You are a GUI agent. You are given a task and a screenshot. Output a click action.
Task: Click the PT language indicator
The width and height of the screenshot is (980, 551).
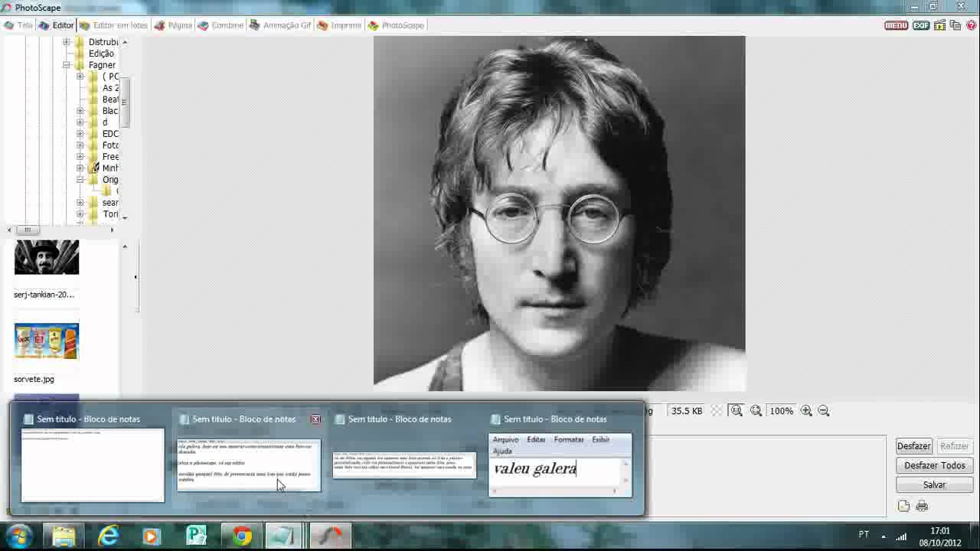click(x=864, y=535)
